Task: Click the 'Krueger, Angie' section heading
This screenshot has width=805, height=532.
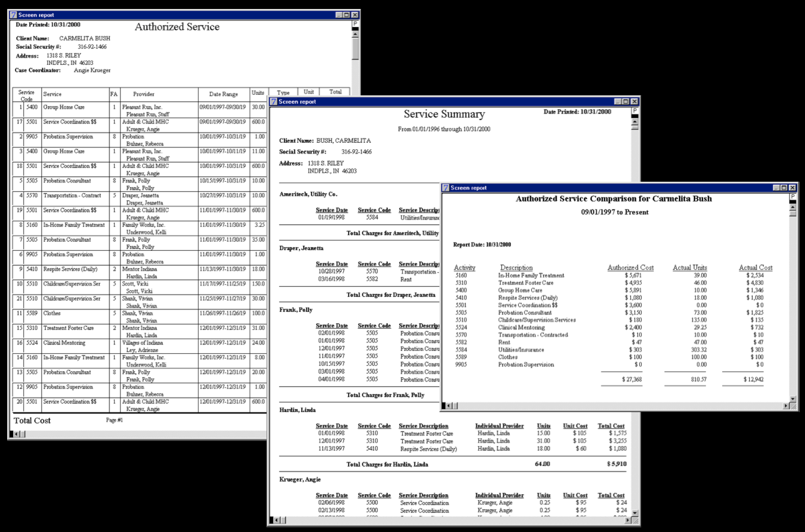Action: [x=300, y=480]
